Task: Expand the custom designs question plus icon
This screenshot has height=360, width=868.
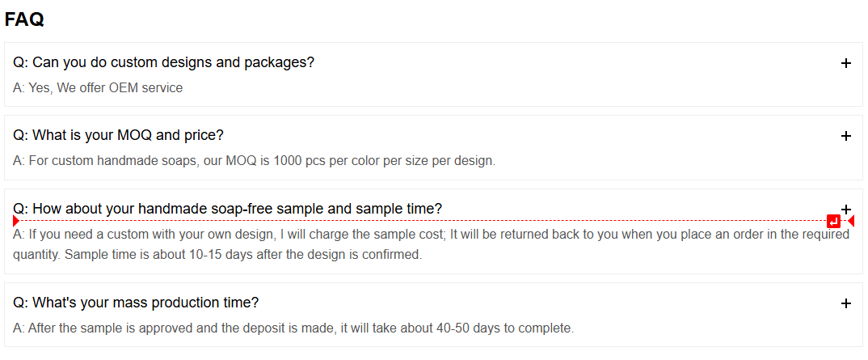Action: click(x=845, y=63)
